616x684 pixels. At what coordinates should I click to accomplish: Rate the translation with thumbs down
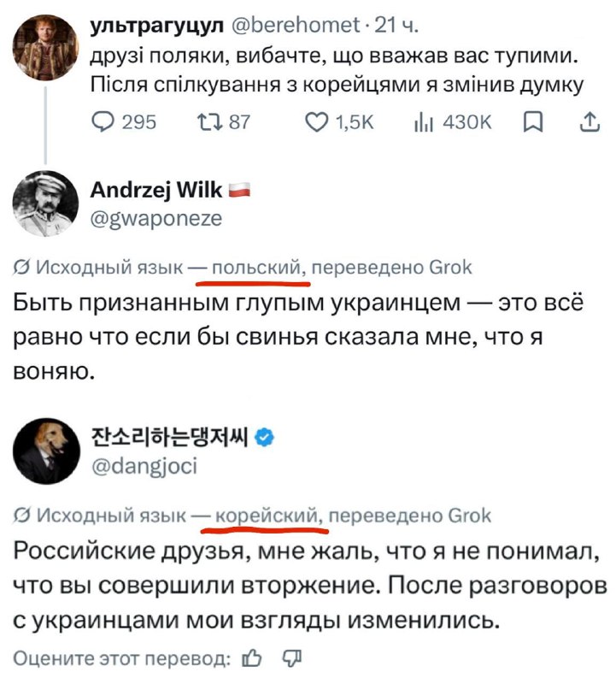[x=292, y=658]
